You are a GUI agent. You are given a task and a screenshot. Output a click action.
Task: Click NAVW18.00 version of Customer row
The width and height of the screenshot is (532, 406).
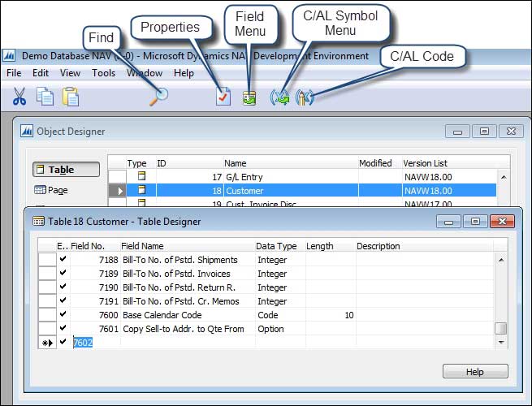pyautogui.click(x=428, y=191)
